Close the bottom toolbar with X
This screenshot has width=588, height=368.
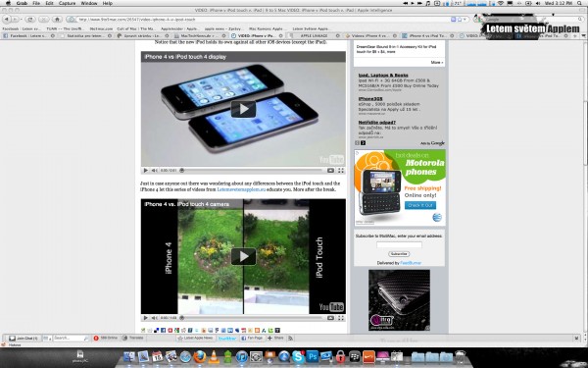576,339
